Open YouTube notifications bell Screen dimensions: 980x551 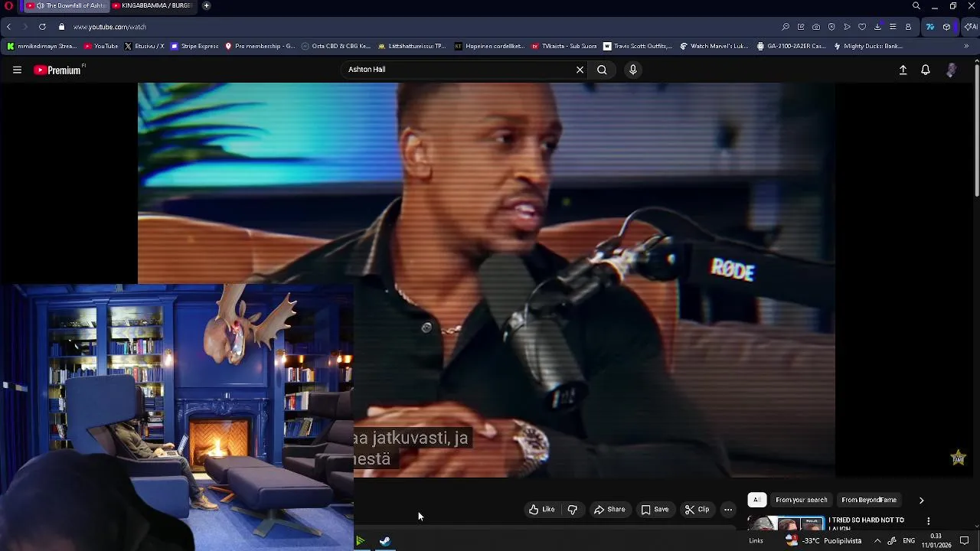point(926,70)
